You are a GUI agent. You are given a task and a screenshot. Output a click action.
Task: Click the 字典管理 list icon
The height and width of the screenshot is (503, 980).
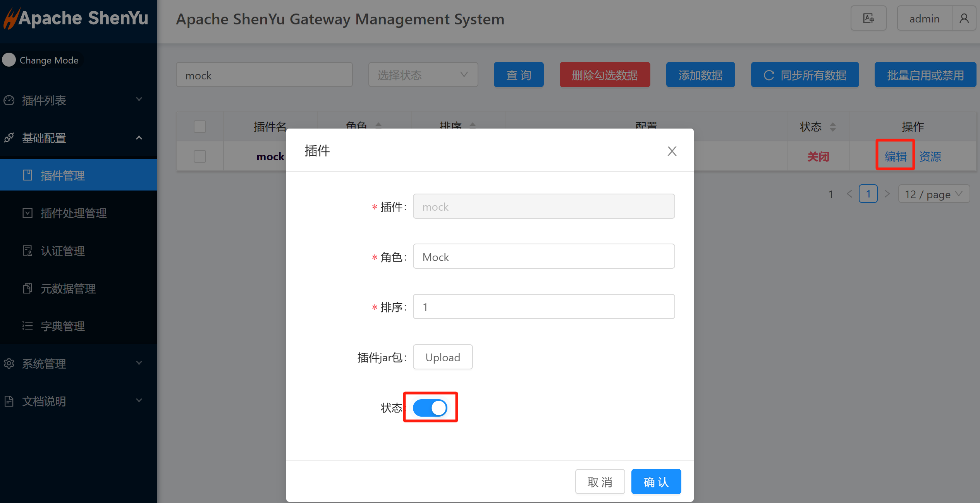click(28, 326)
